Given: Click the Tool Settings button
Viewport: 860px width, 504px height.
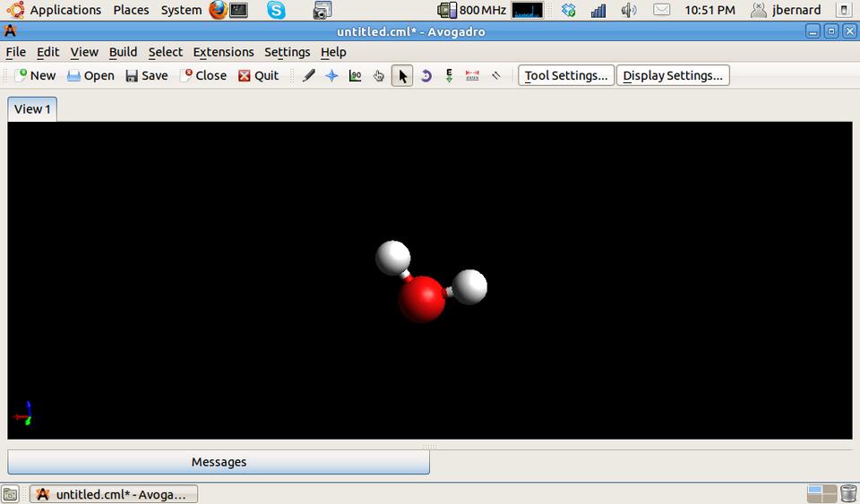Looking at the screenshot, I should coord(566,76).
